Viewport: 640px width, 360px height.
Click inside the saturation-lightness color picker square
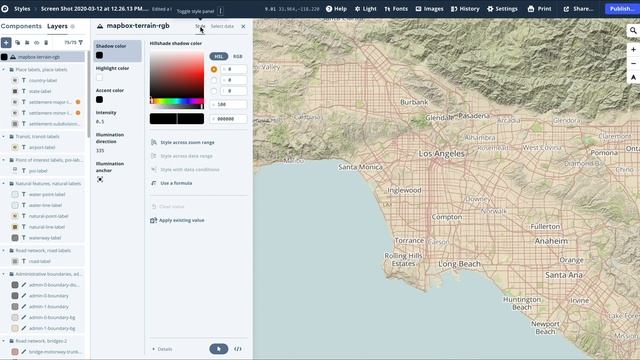(x=177, y=75)
